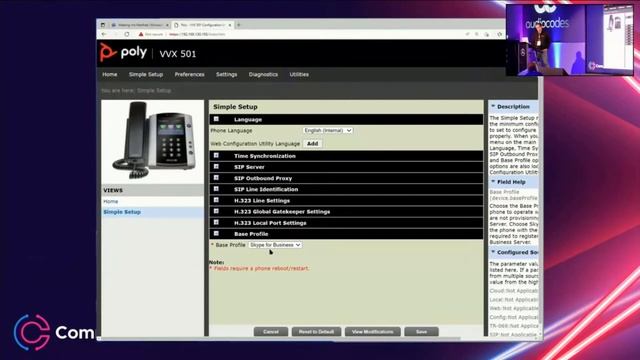Expand the Time Synchronization section
This screenshot has width=640, height=360.
tap(216, 156)
